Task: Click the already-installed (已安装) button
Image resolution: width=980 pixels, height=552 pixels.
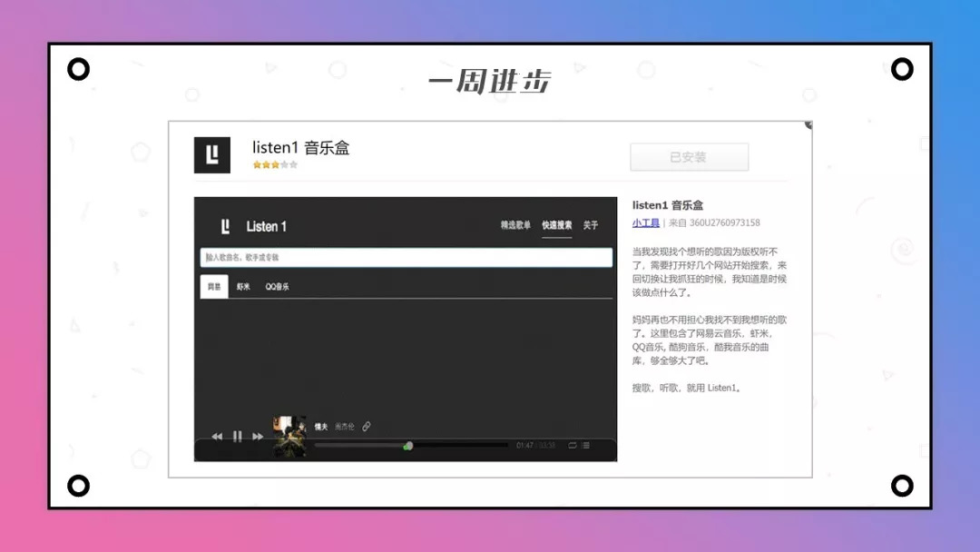Action: (689, 157)
